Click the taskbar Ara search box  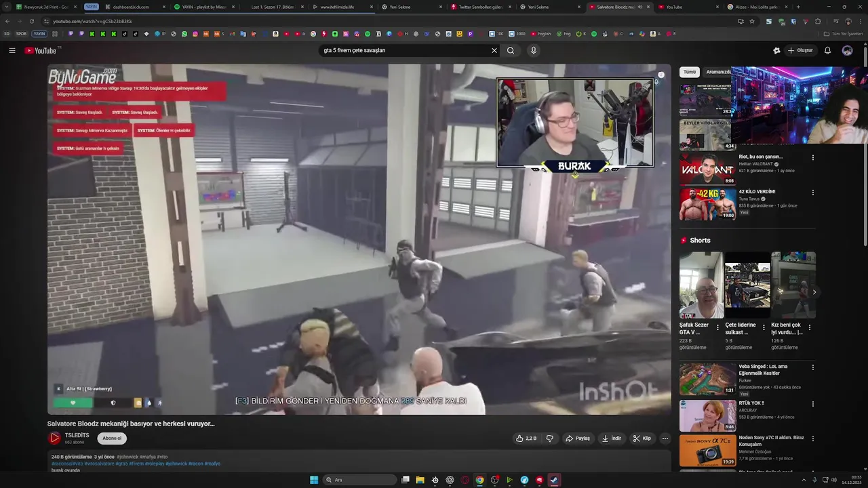pyautogui.click(x=359, y=480)
